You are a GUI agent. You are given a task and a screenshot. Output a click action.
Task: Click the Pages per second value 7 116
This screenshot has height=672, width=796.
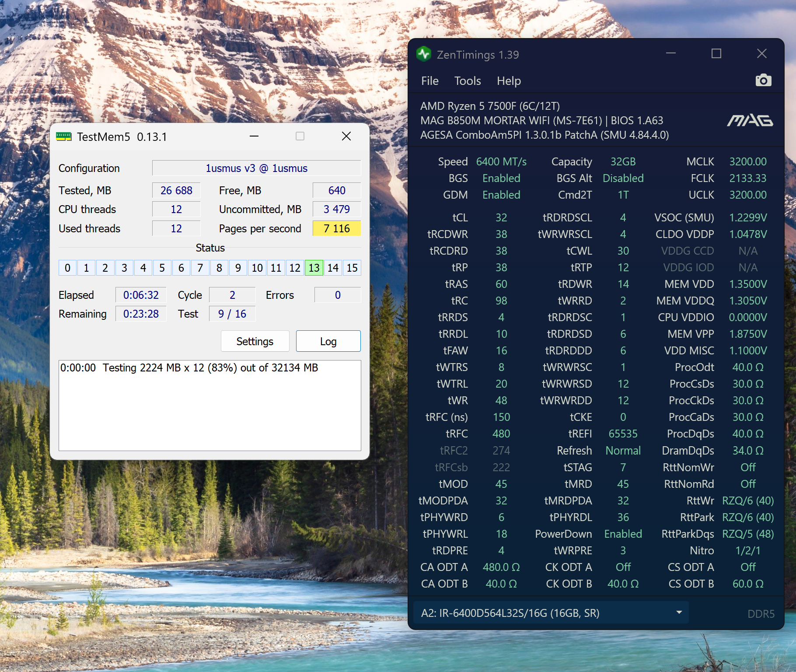point(337,228)
